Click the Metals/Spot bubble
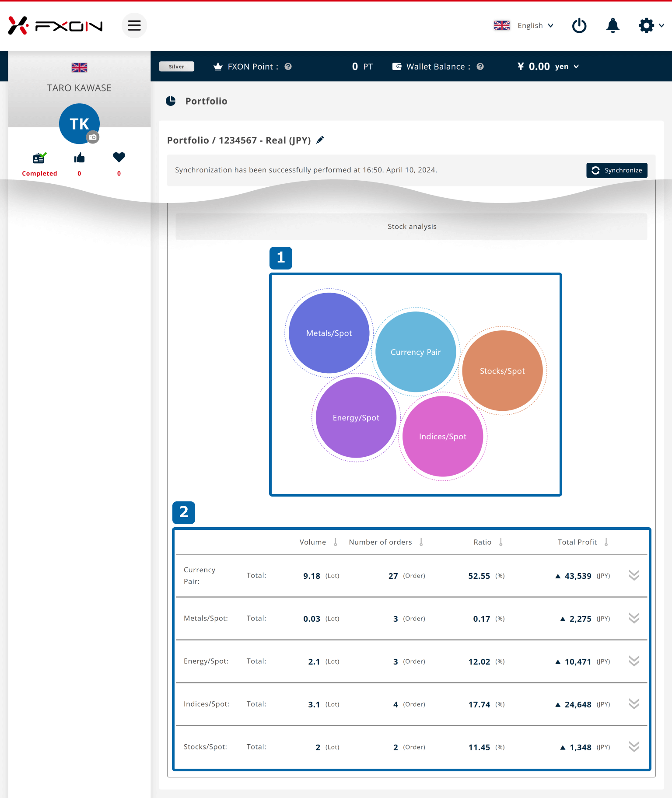Screen dimensions: 672x798 (329, 333)
